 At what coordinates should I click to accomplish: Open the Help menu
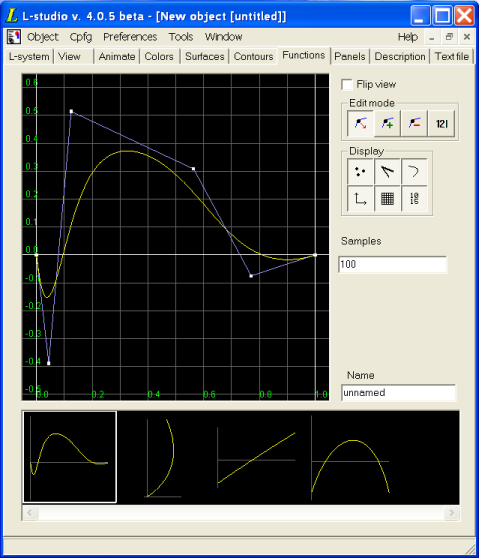tap(407, 37)
